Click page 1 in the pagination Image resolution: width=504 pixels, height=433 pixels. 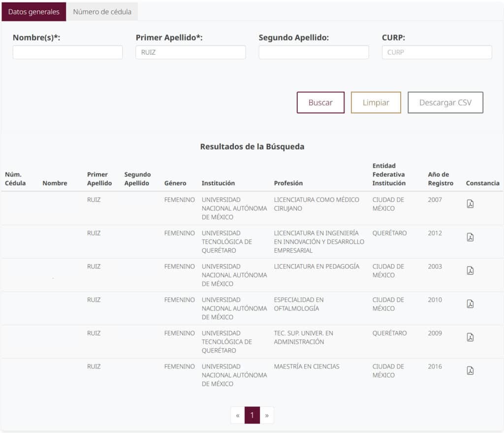[252, 415]
